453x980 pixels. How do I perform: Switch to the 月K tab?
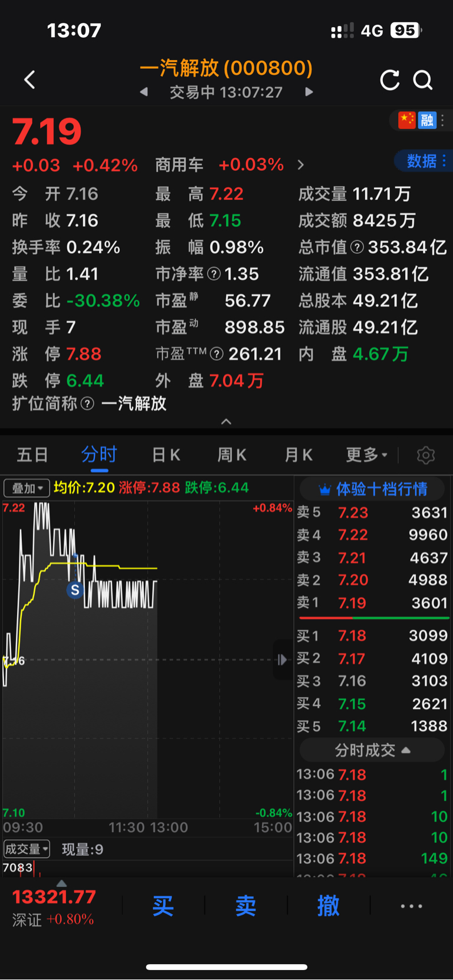tap(299, 455)
